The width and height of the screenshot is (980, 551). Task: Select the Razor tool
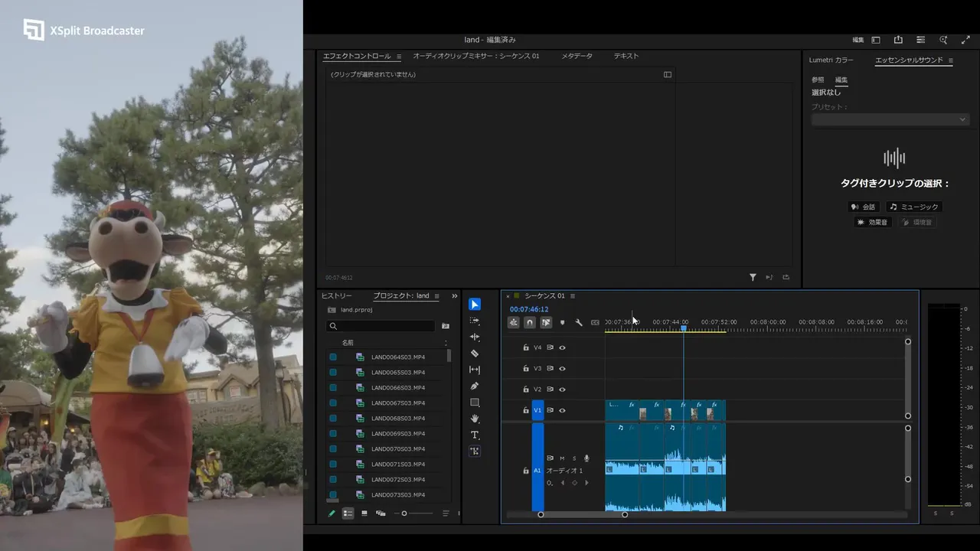pos(475,354)
